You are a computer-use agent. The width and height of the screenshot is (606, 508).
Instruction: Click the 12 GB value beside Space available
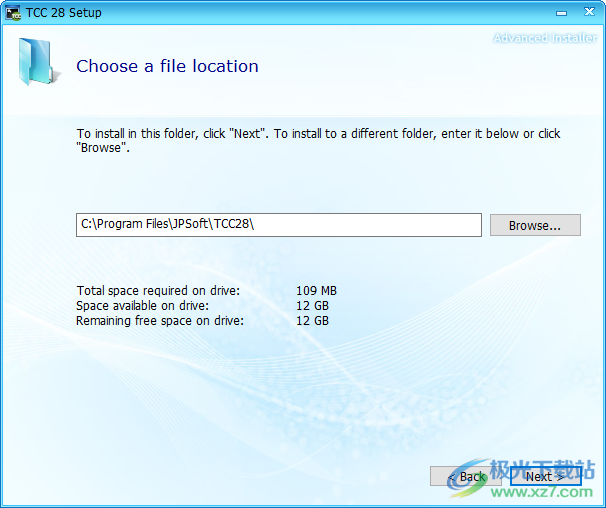click(x=312, y=306)
